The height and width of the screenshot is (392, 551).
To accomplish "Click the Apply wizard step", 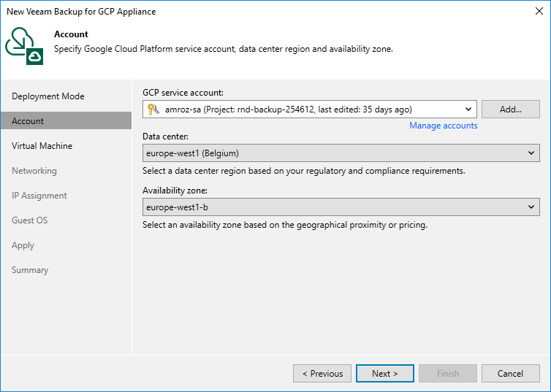I will [x=23, y=245].
